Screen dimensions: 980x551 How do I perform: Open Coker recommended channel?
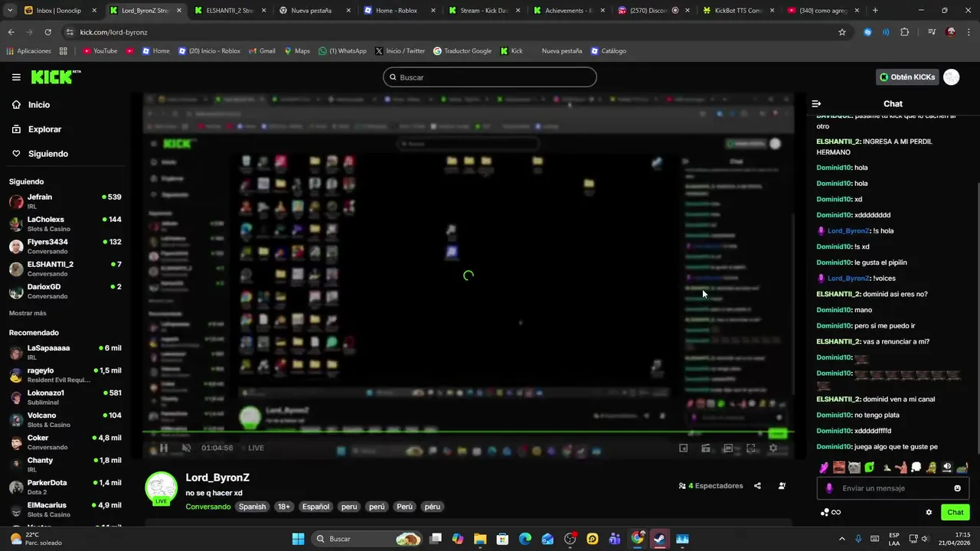tap(65, 442)
